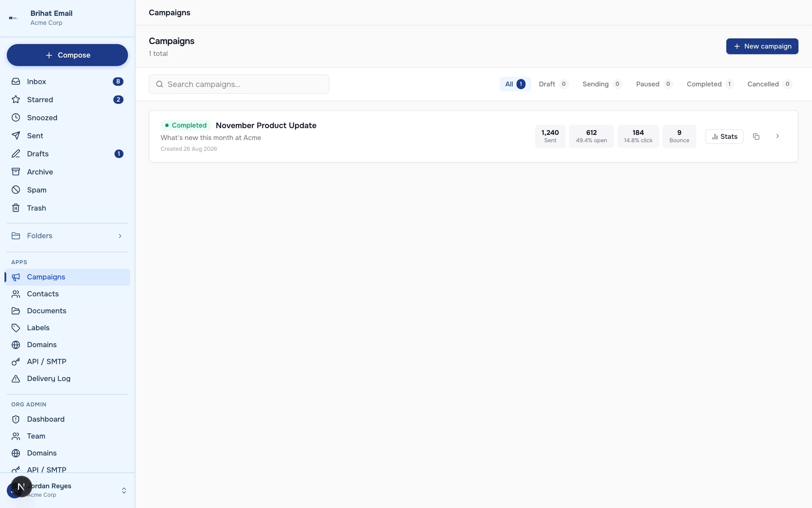Screen dimensions: 812x508
Task: Click the "1 total" count text
Action: pyautogui.click(x=158, y=54)
